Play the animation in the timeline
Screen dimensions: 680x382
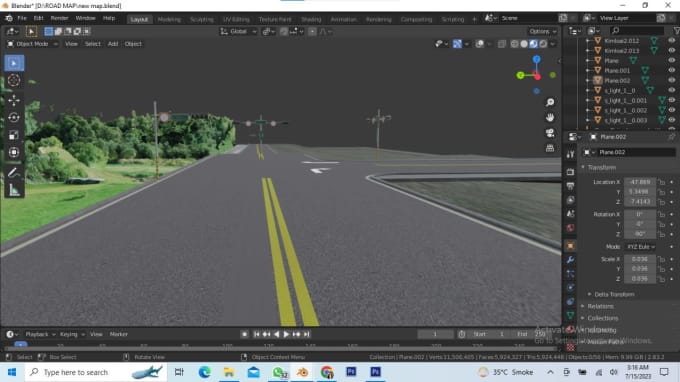(286, 334)
